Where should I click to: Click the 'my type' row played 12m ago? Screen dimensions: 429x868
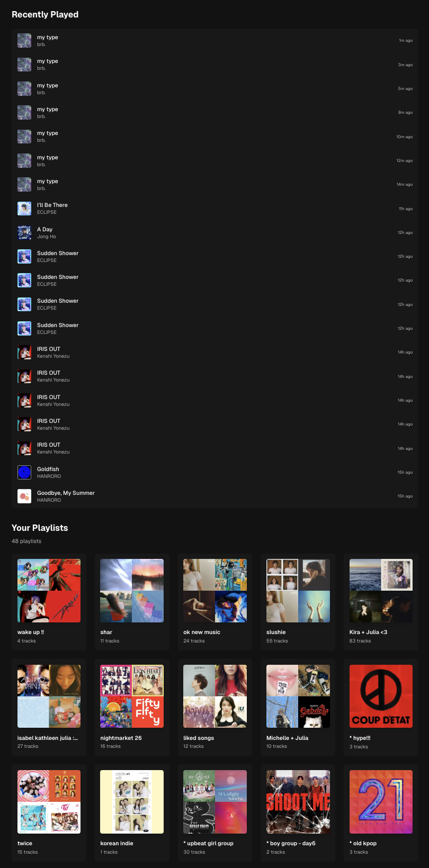pyautogui.click(x=215, y=160)
